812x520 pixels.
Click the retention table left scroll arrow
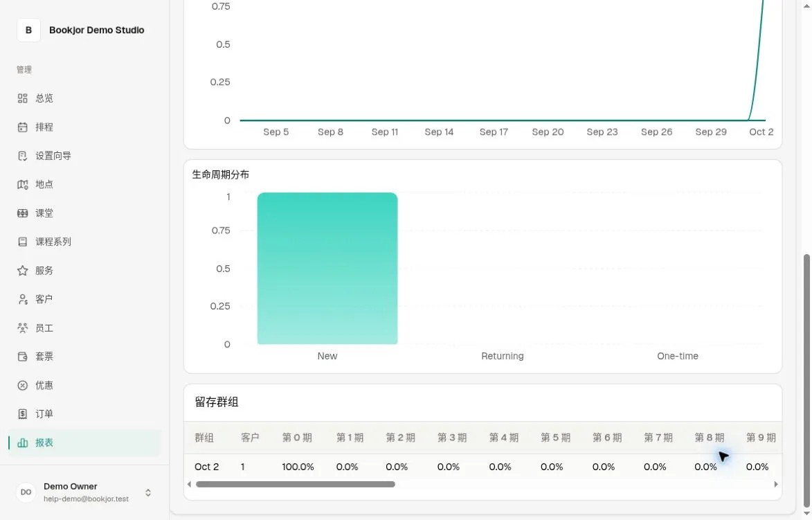pos(189,484)
